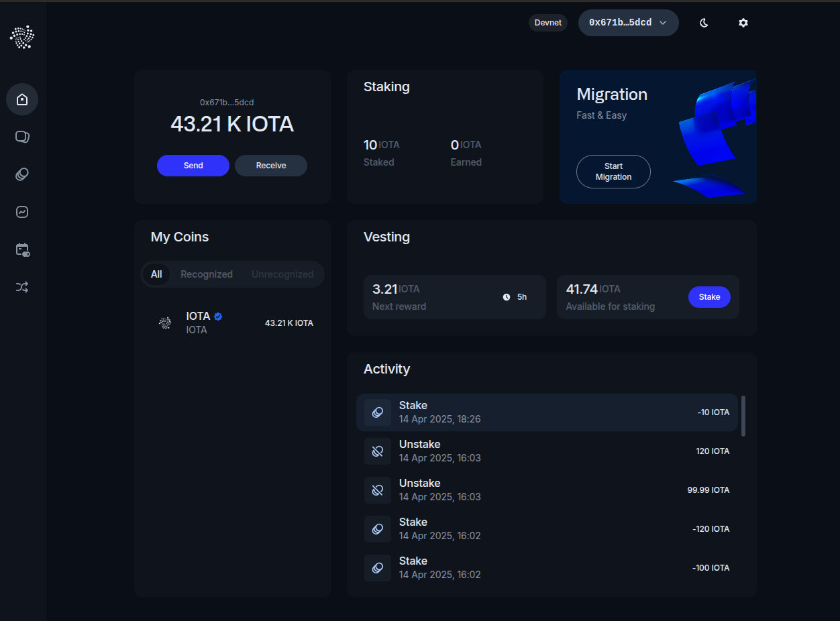Open the Activity chart sidebar icon

pos(22,213)
